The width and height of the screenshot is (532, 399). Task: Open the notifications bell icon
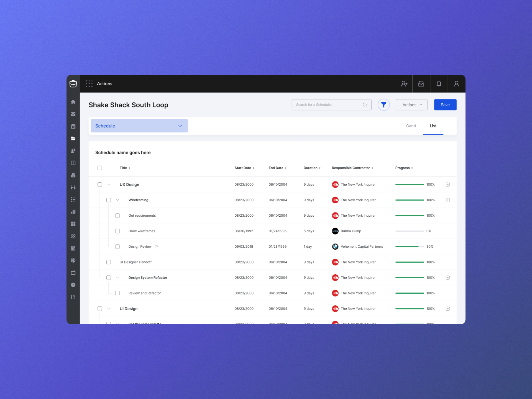point(439,83)
